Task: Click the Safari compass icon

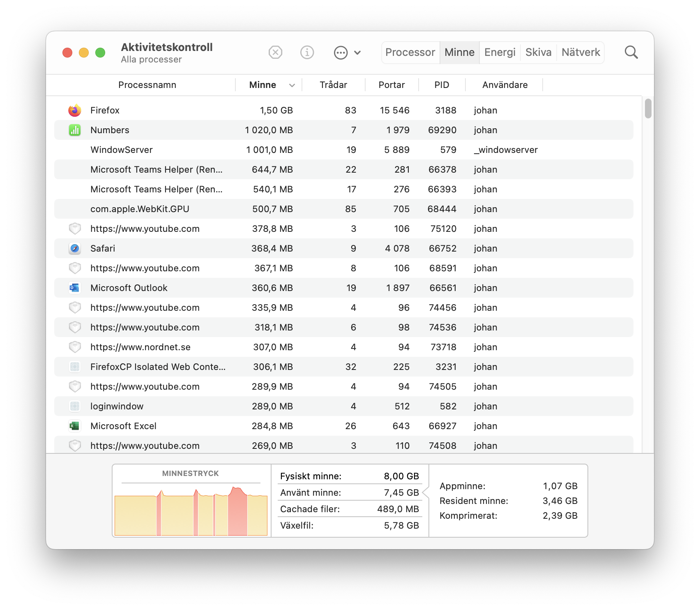Action: pos(75,248)
